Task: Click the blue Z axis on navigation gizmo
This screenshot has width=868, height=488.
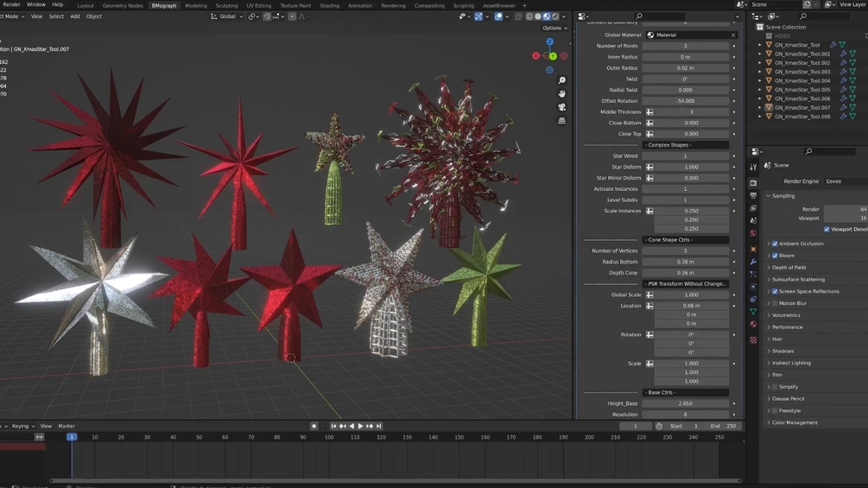Action: pos(549,41)
